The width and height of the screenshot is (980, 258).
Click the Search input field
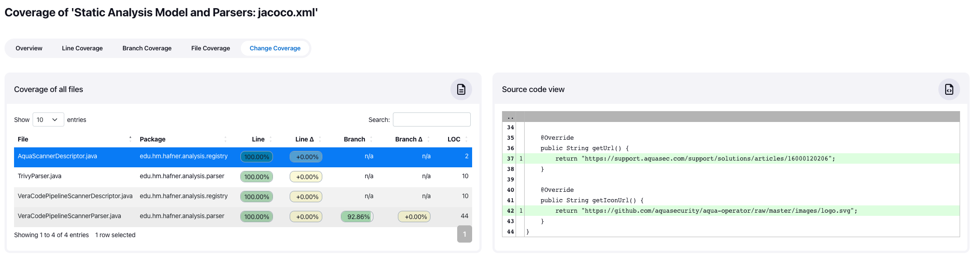(431, 120)
